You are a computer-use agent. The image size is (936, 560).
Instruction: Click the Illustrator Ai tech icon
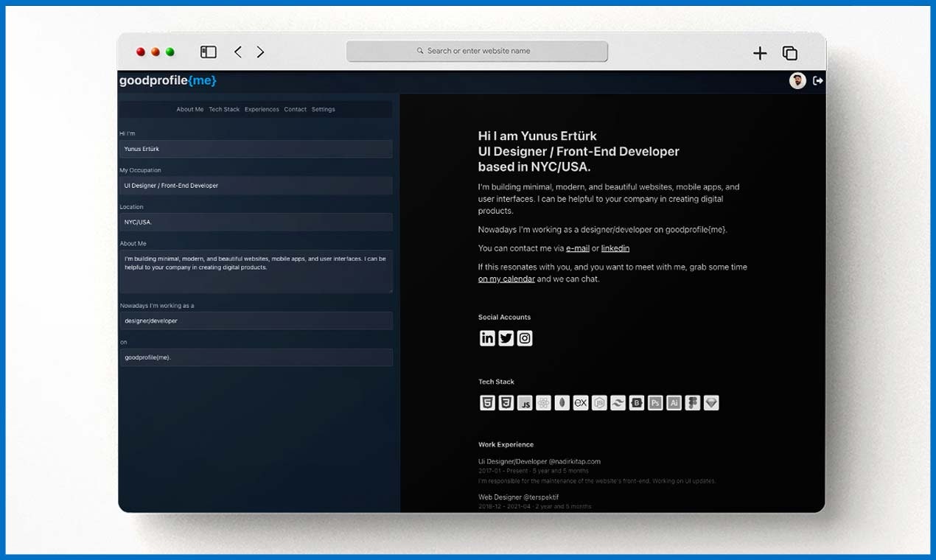[x=674, y=403]
